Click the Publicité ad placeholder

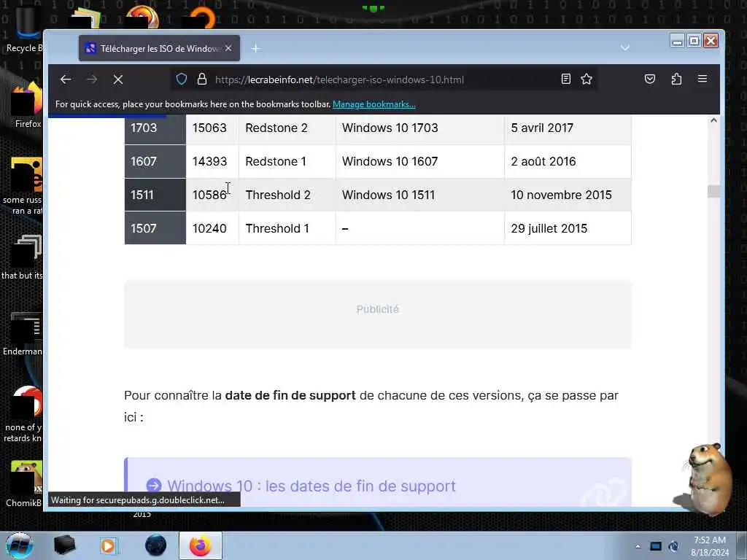pyautogui.click(x=378, y=315)
